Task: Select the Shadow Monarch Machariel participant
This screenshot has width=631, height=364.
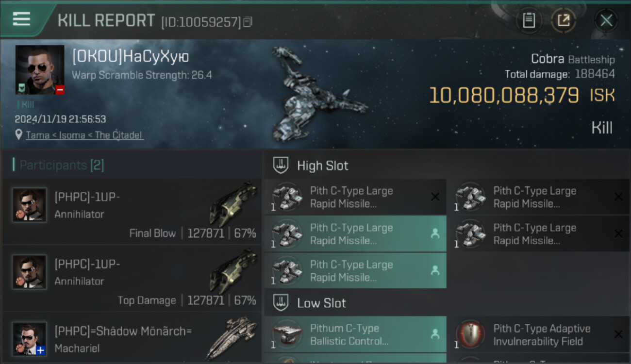Action: [x=132, y=338]
